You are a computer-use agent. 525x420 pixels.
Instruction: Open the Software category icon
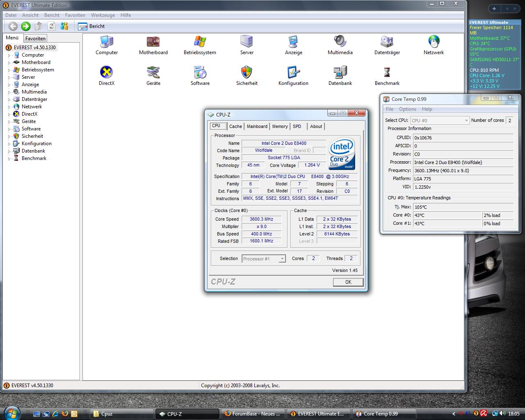pos(200,72)
